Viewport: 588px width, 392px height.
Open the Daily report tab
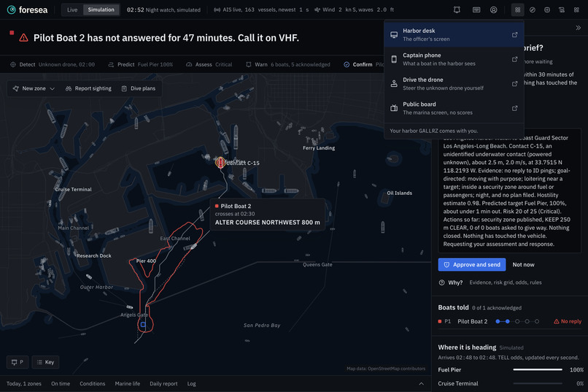tap(163, 384)
